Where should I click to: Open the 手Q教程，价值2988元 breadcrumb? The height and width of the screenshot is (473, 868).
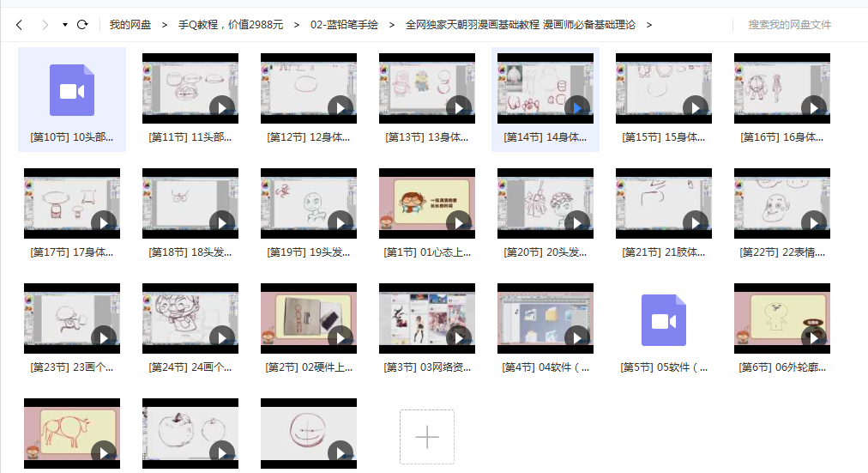230,25
